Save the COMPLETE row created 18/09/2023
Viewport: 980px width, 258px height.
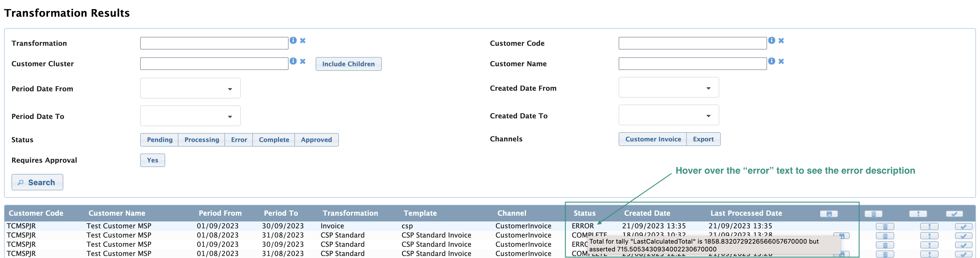pos(842,236)
